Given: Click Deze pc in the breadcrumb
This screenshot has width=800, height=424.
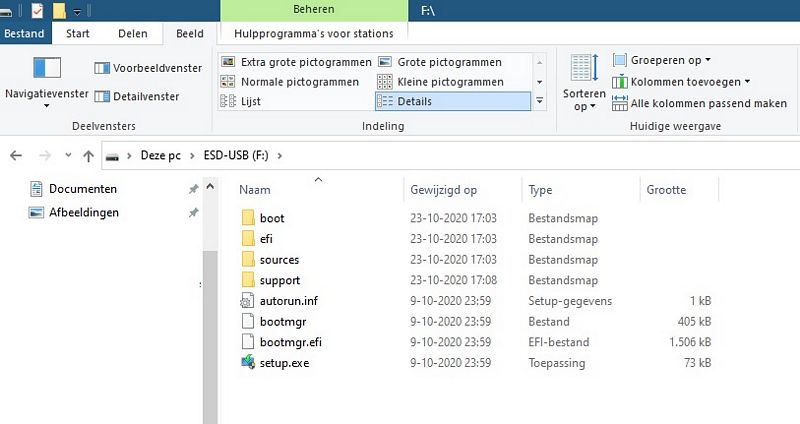Looking at the screenshot, I should [161, 156].
